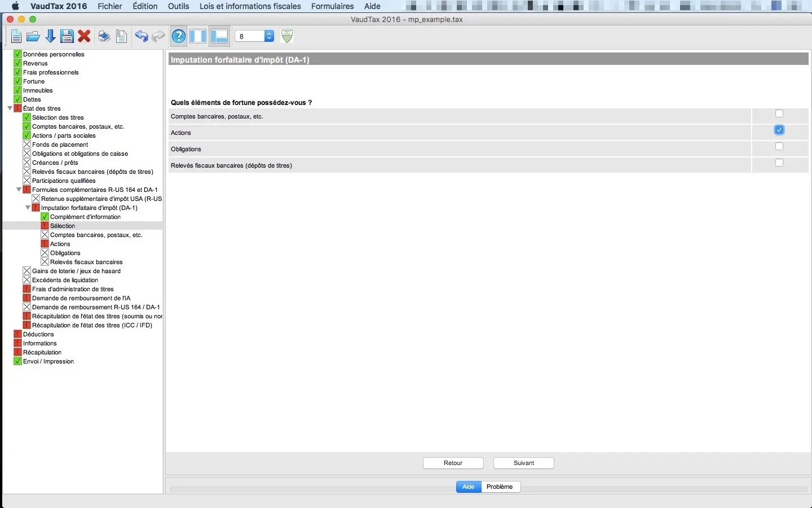This screenshot has width=812, height=508.
Task: Collapse the Formules complémentaires R-US 164 node
Action: coord(19,190)
